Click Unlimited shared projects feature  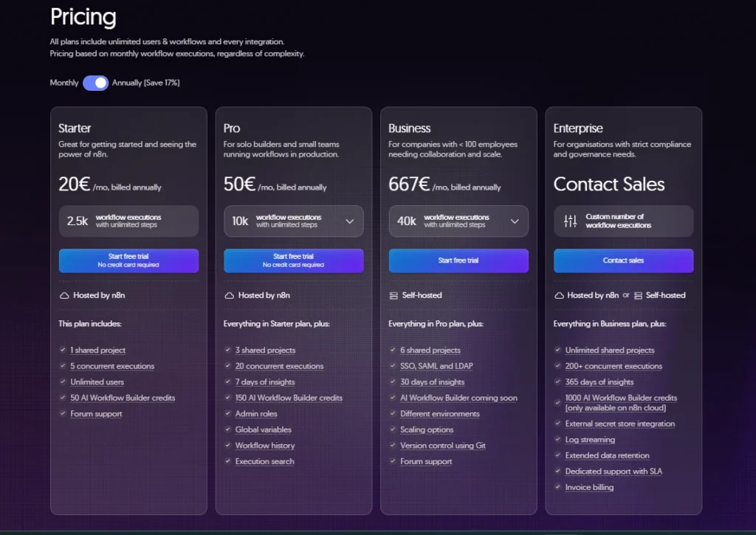click(609, 351)
